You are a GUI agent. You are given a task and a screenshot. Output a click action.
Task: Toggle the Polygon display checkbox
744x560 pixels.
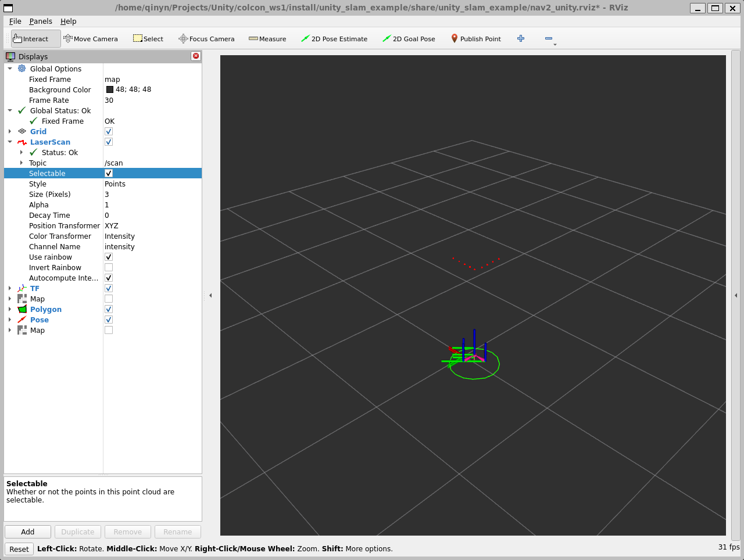click(109, 309)
